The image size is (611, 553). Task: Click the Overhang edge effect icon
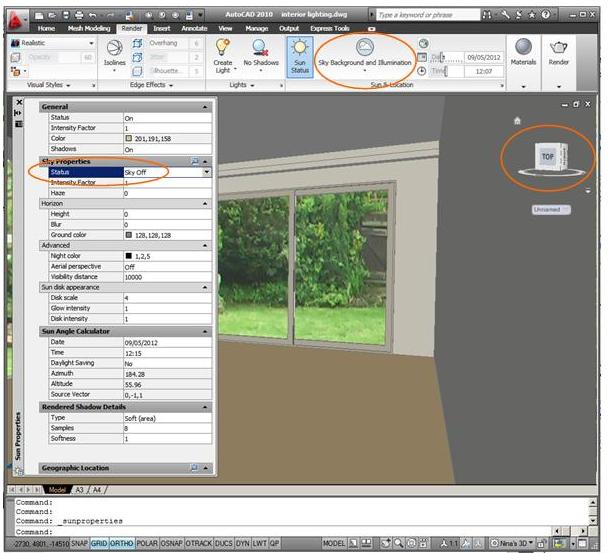click(137, 43)
